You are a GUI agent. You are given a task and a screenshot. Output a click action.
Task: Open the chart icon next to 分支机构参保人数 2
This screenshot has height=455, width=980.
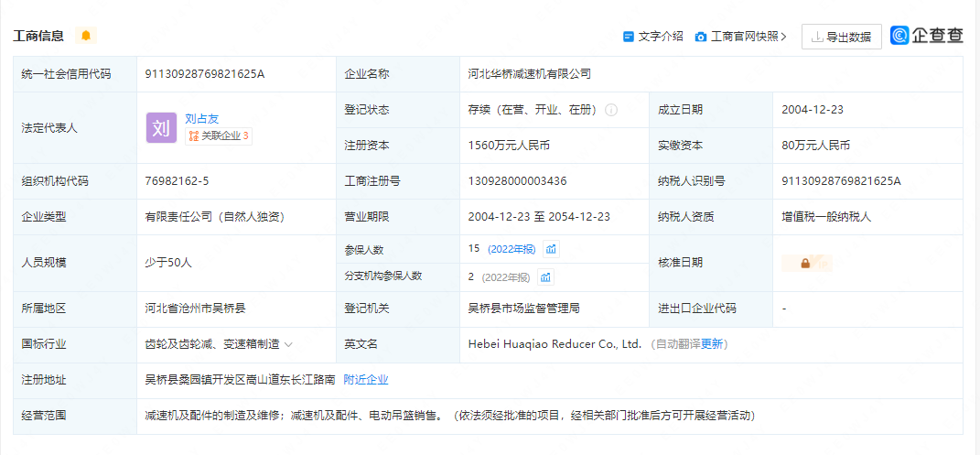[545, 276]
